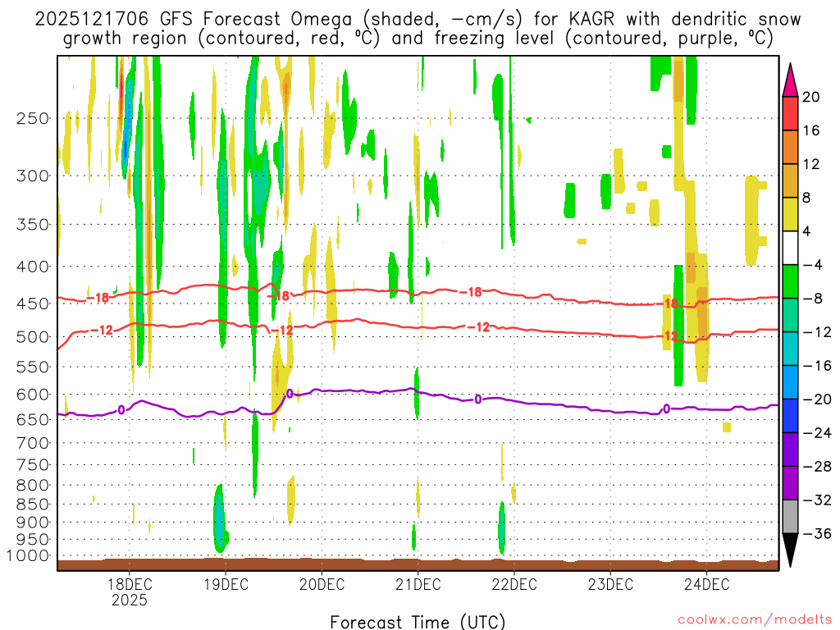Click the 600 pressure level label
The height and width of the screenshot is (630, 840).
coord(33,395)
